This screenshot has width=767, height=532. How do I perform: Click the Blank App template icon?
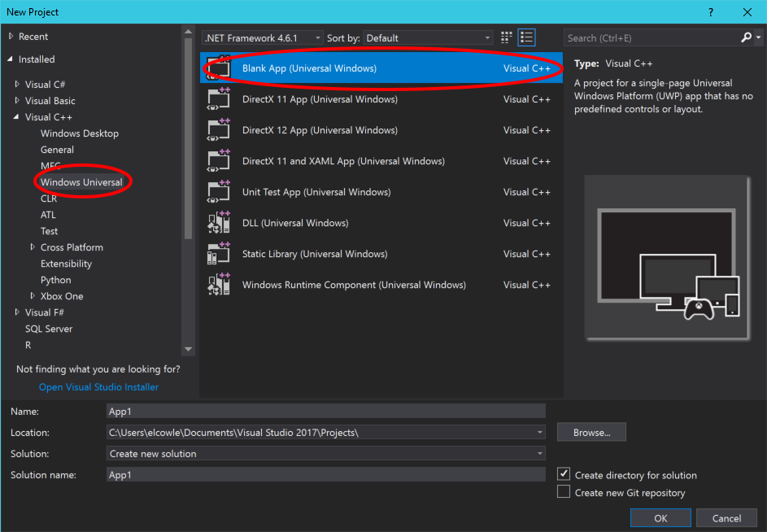(218, 68)
